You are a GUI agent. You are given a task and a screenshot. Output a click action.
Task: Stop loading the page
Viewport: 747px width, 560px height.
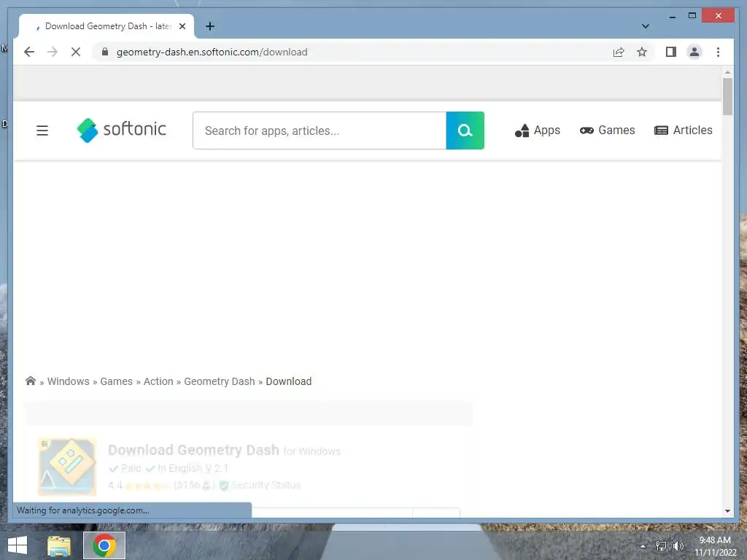click(x=76, y=52)
